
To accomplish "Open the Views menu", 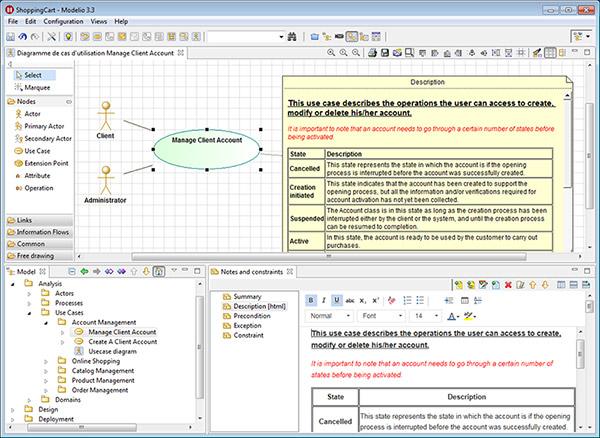I will click(99, 20).
